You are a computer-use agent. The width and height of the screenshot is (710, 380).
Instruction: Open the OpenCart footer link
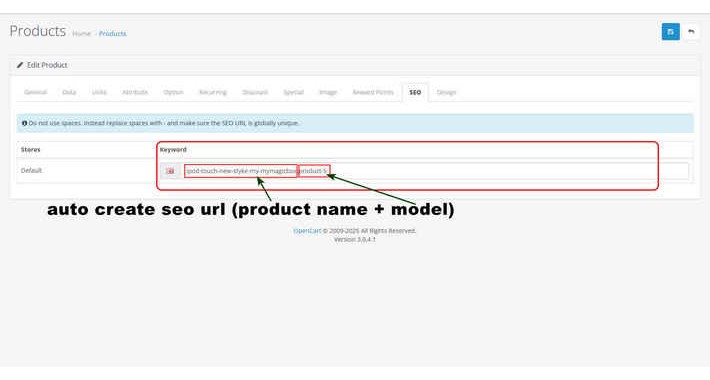coord(307,231)
